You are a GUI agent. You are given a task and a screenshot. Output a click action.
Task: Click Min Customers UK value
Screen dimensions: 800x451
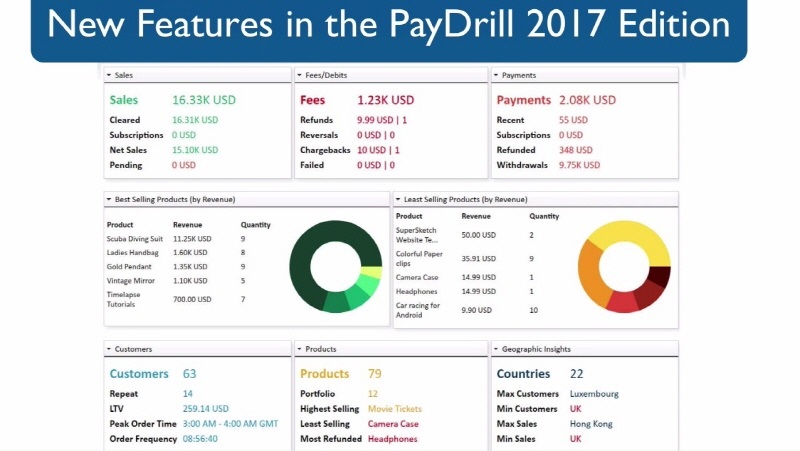pos(576,409)
